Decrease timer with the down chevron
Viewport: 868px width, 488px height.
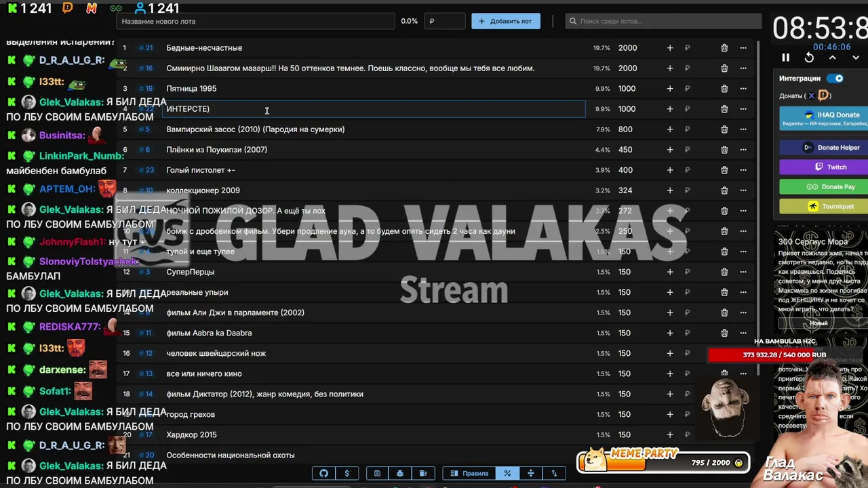click(x=856, y=58)
